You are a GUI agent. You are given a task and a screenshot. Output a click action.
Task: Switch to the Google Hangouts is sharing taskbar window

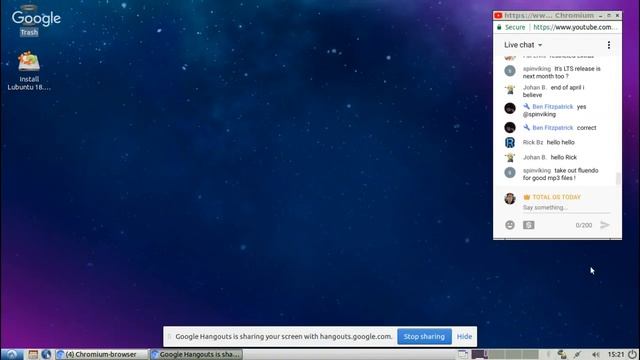point(196,354)
